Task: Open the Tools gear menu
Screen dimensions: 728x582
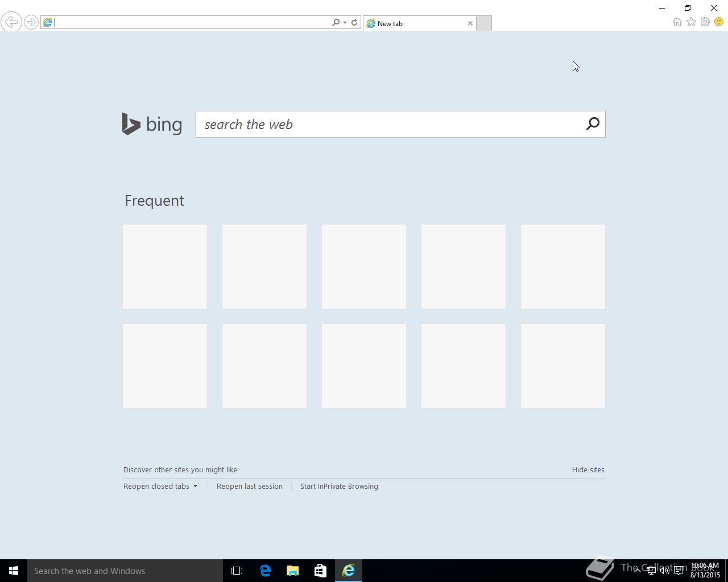Action: (705, 22)
